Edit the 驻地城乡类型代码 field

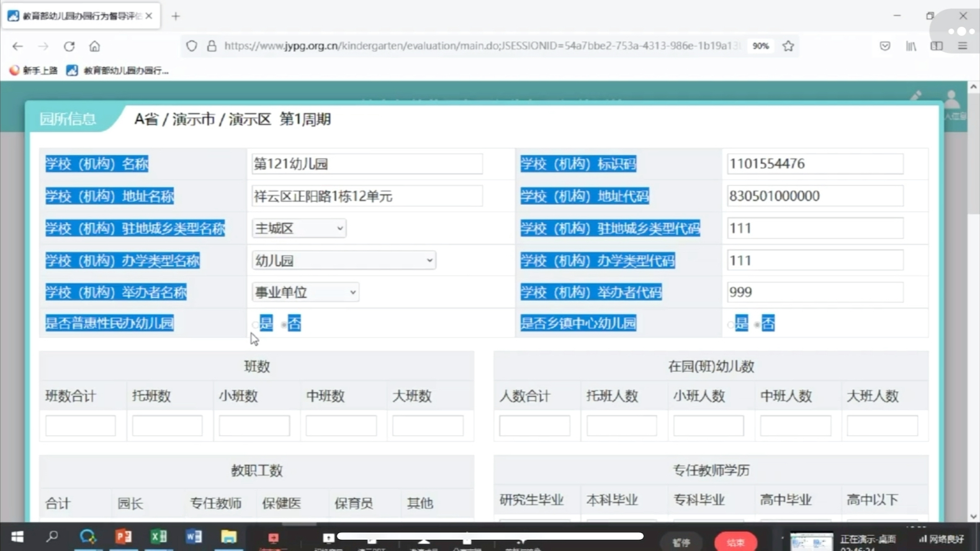(815, 228)
